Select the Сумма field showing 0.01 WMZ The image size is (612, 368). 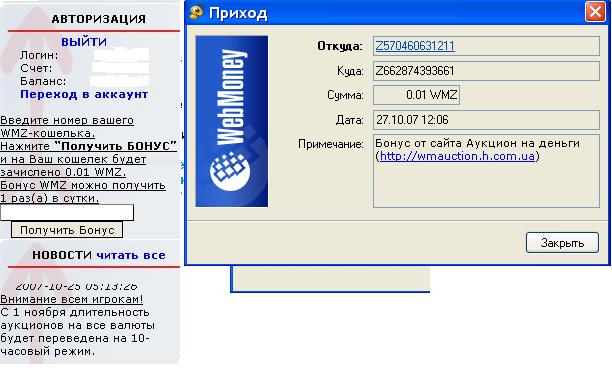click(x=416, y=95)
